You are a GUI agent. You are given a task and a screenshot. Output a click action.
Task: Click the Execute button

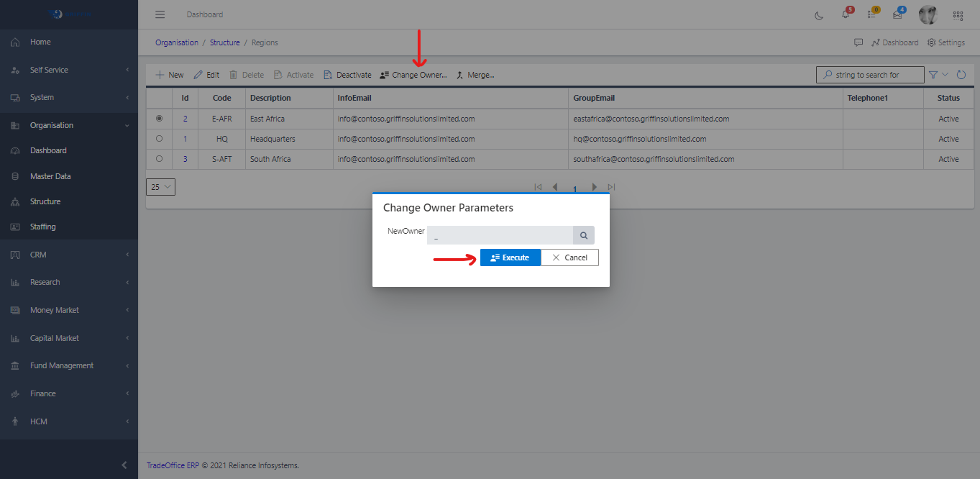coord(510,257)
